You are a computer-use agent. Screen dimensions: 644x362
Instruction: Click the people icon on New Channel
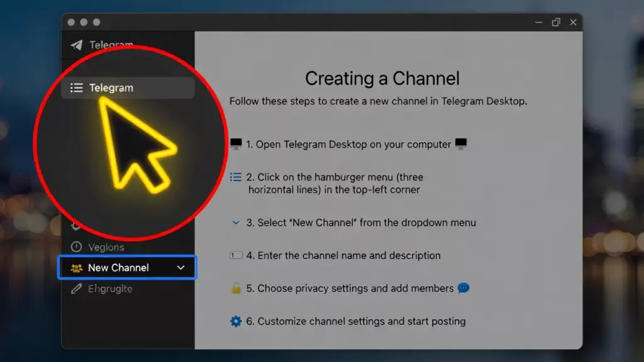[x=77, y=268]
